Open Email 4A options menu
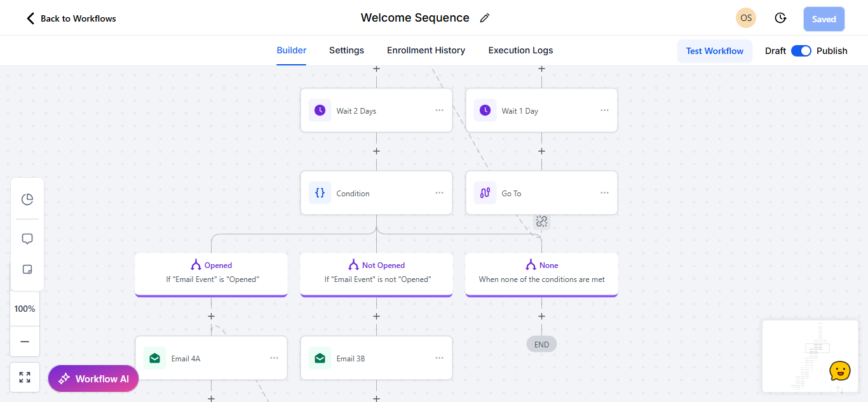The image size is (868, 402). click(x=274, y=358)
